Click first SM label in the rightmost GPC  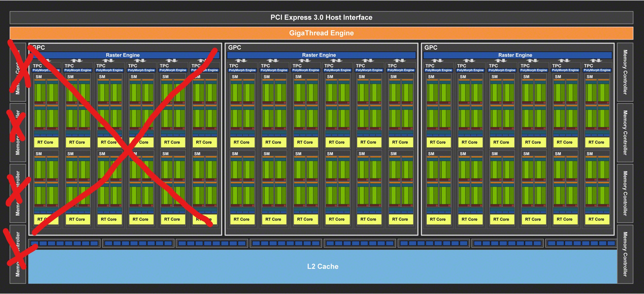click(x=431, y=77)
